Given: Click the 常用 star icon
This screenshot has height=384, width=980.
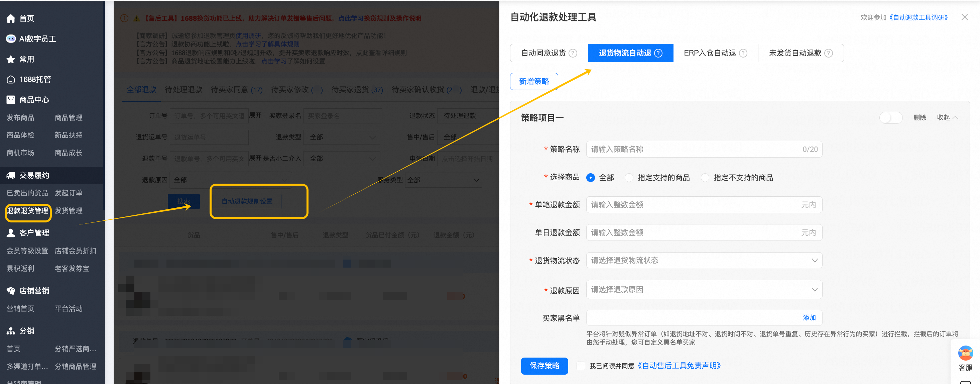Looking at the screenshot, I should [11, 59].
